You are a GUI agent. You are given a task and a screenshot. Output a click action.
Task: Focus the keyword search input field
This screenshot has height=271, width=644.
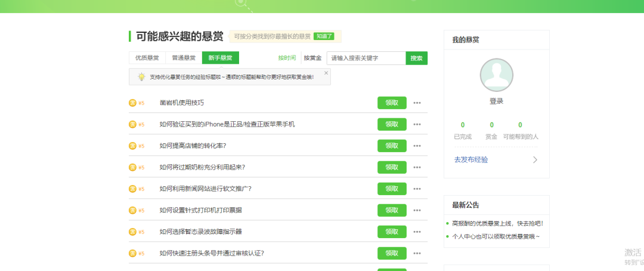tap(366, 58)
